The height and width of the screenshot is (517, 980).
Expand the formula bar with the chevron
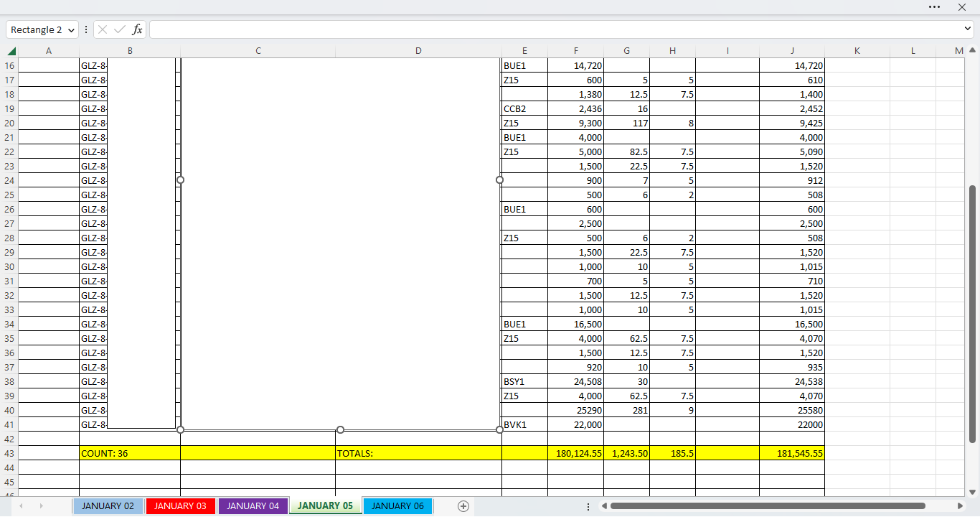(967, 29)
